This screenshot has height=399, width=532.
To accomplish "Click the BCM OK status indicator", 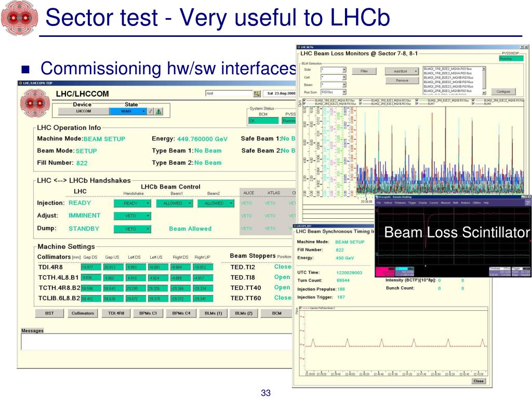I will tap(263, 121).
